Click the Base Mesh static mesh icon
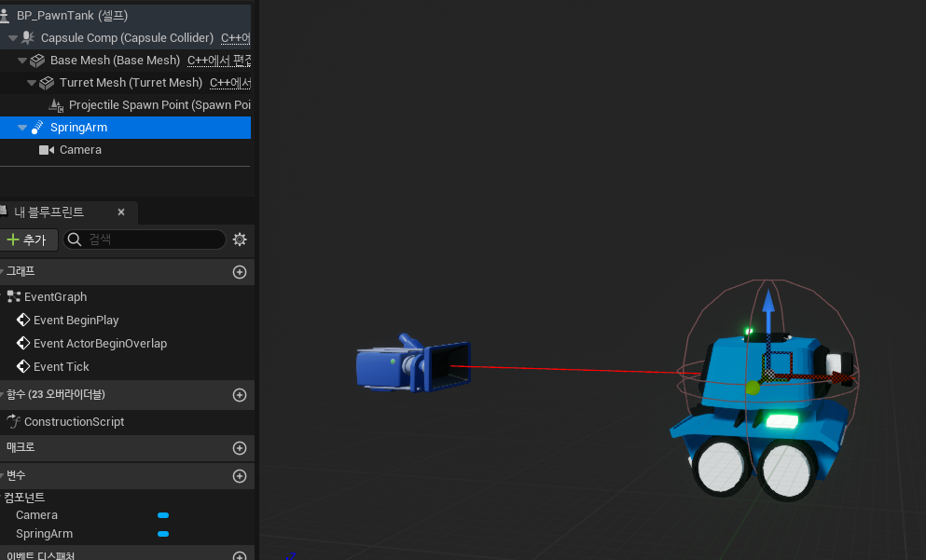Viewport: 926px width, 560px height. click(x=37, y=61)
